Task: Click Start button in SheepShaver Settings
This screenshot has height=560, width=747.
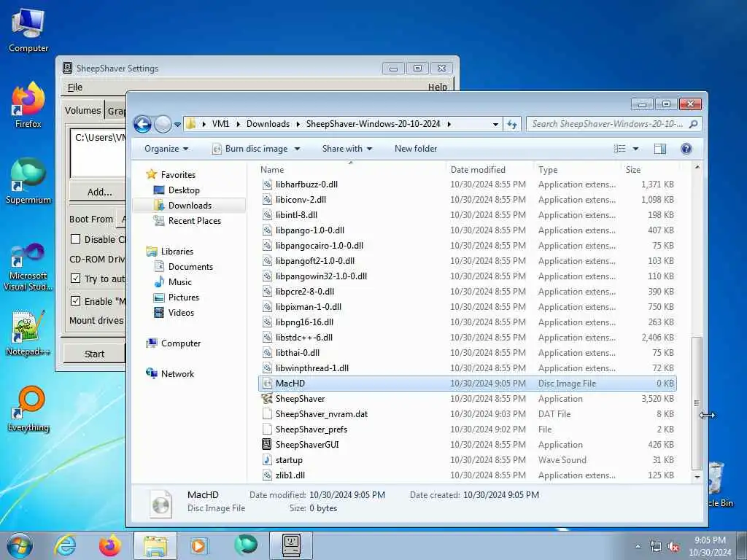Action: tap(94, 354)
